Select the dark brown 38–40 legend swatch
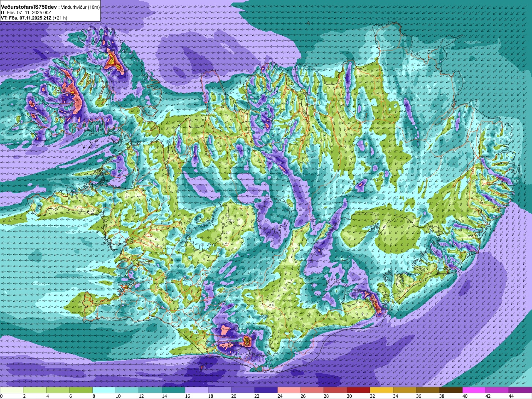Screen dimensions: 532x399 pos(451,390)
